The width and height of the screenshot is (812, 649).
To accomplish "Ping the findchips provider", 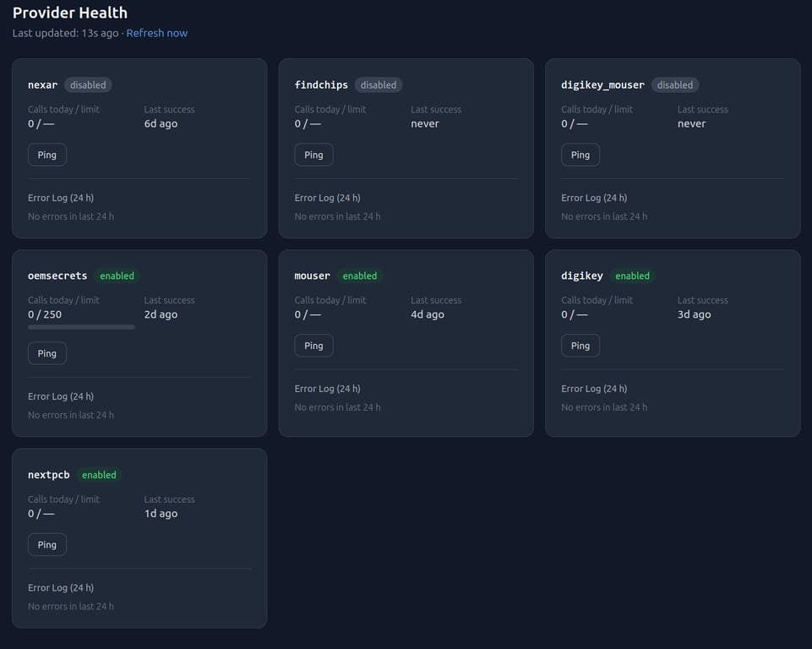I will tap(313, 155).
